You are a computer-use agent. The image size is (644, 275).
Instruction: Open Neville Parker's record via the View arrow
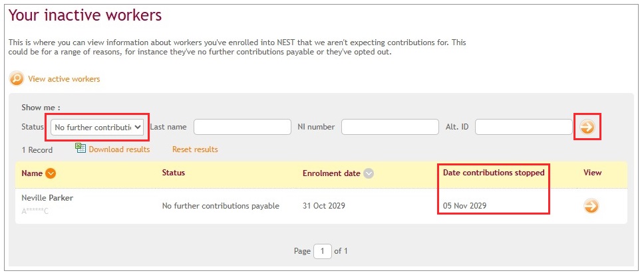(591, 206)
